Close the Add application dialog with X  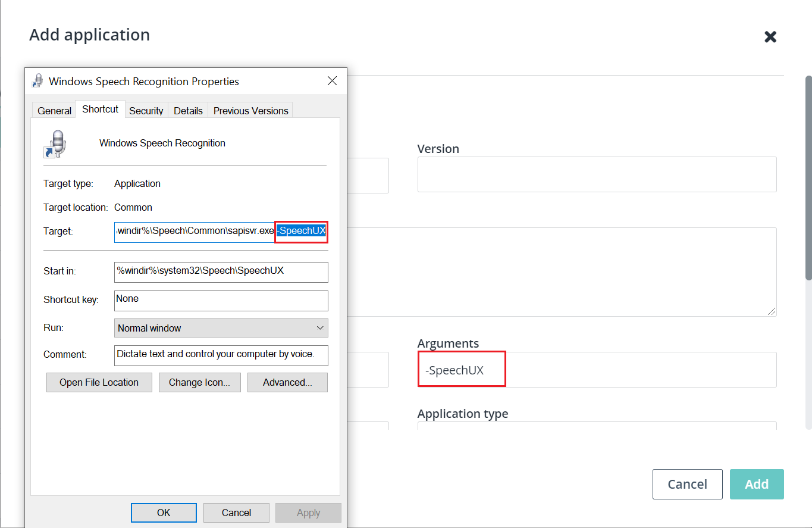click(770, 37)
